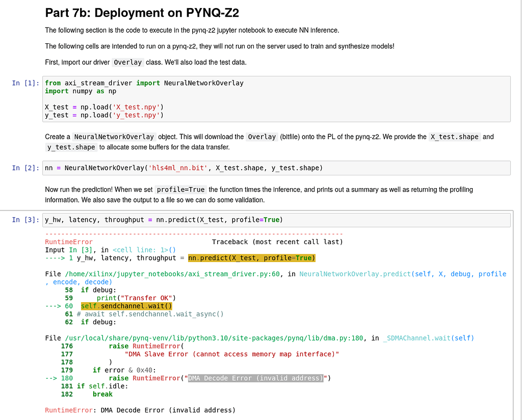Click the inline Overlay code span
522x420 pixels.
(x=127, y=62)
